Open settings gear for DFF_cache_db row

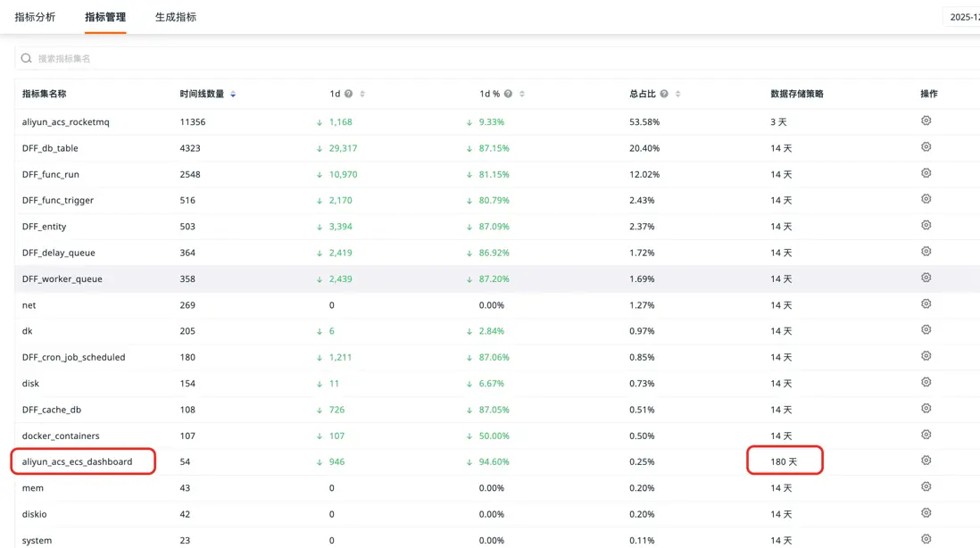click(x=926, y=408)
